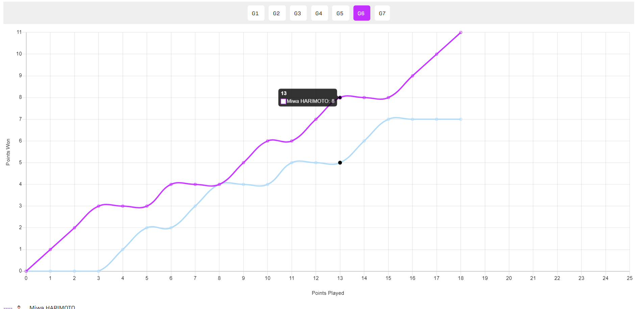Click light blue data point at 15 points played

pyautogui.click(x=388, y=119)
